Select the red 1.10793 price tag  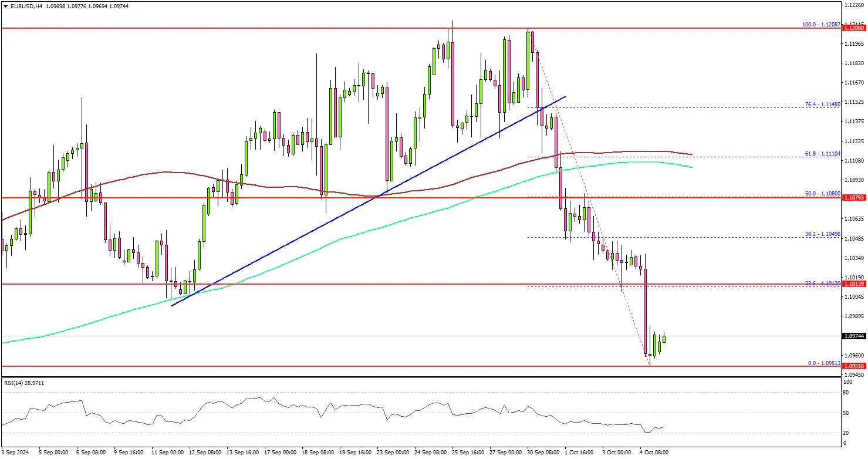855,198
